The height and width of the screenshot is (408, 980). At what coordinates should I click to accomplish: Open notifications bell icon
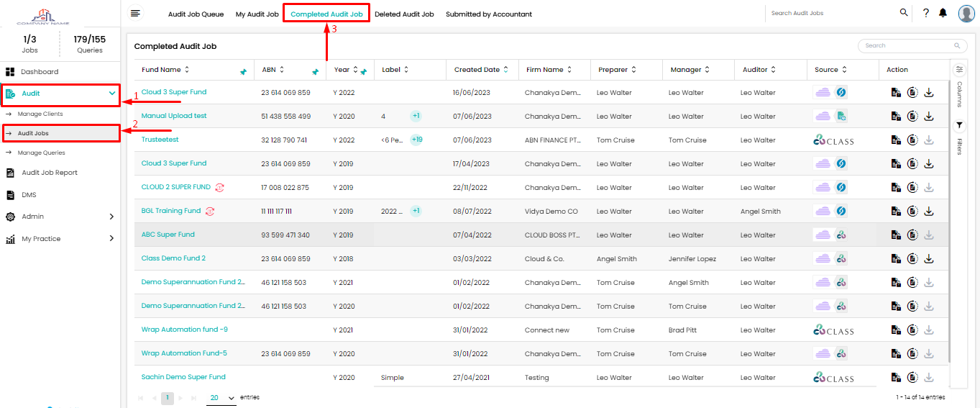[943, 13]
